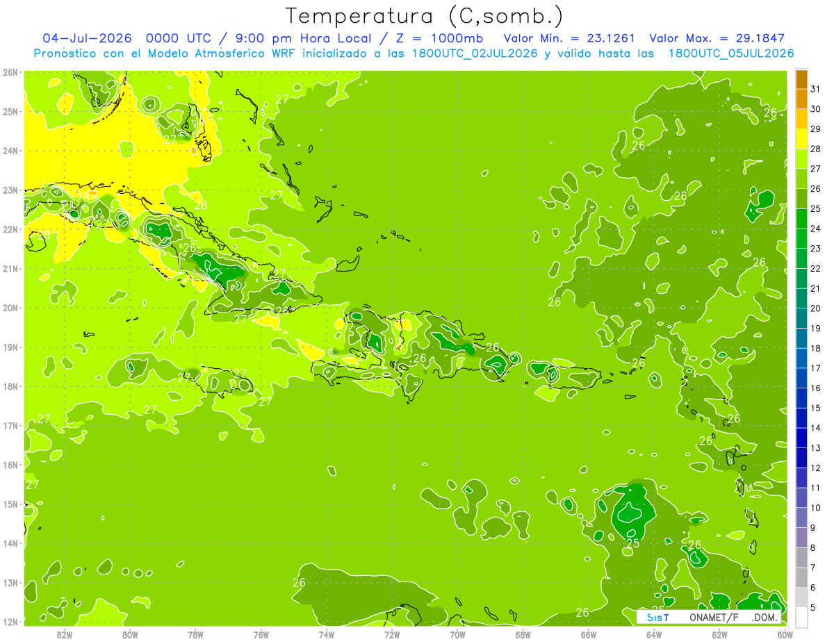Click the '82W' longitude axis label
Image resolution: width=834 pixels, height=644 pixels.
[x=64, y=634]
